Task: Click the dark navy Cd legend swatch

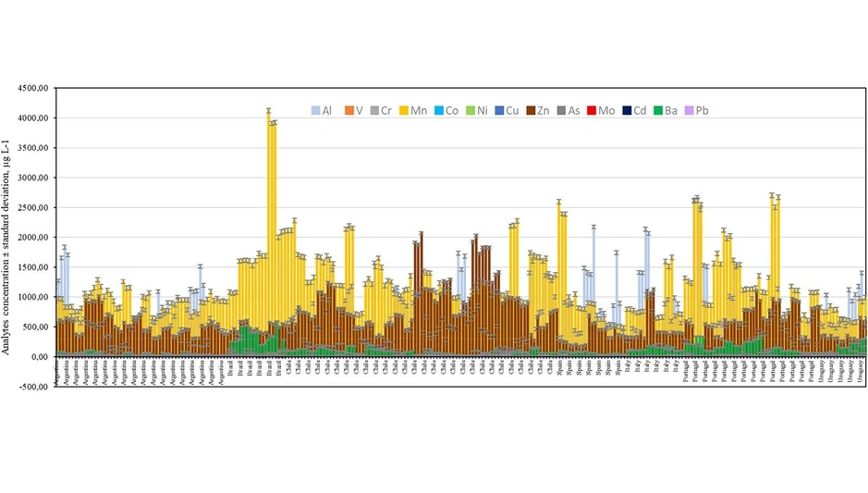Action: click(627, 111)
